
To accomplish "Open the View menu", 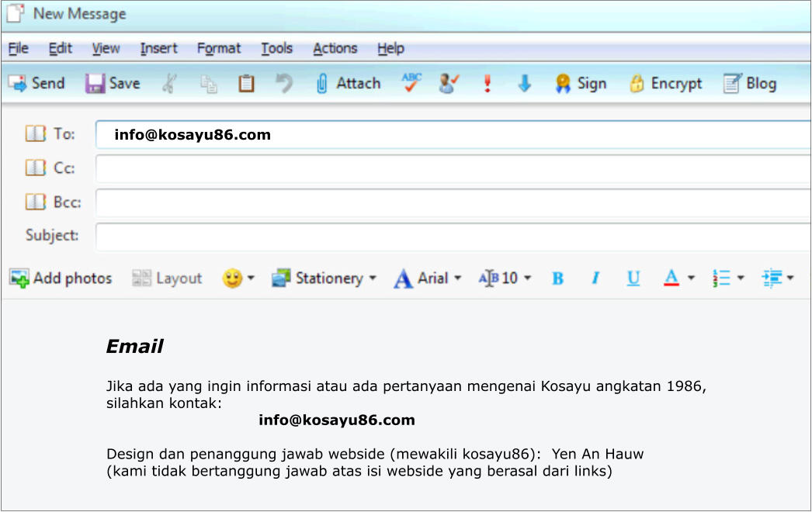I will [x=106, y=49].
